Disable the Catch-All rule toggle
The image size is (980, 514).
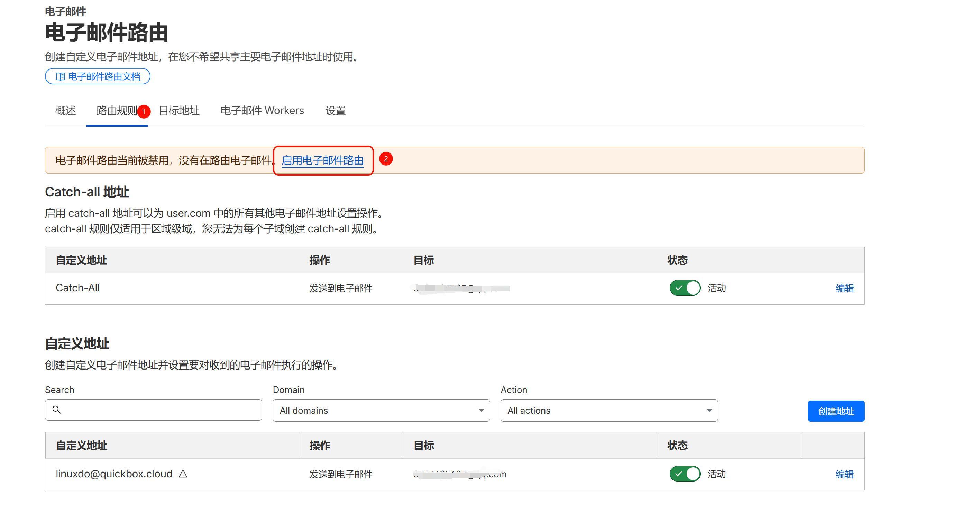click(x=685, y=288)
